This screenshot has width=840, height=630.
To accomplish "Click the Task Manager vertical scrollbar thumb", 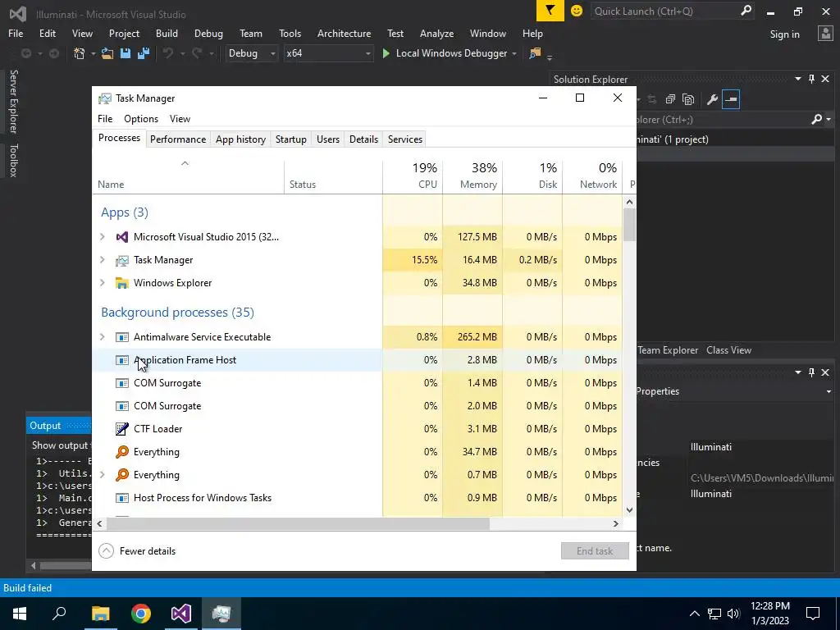I will tap(629, 225).
